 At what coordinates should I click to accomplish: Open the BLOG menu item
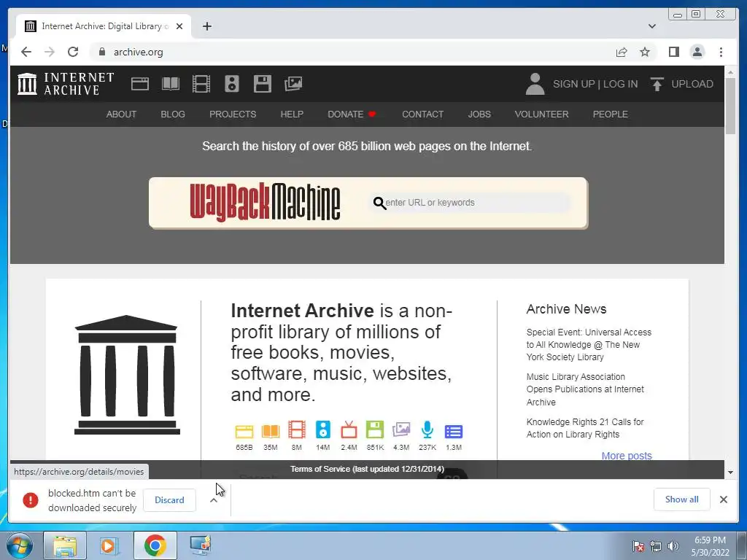tap(172, 114)
